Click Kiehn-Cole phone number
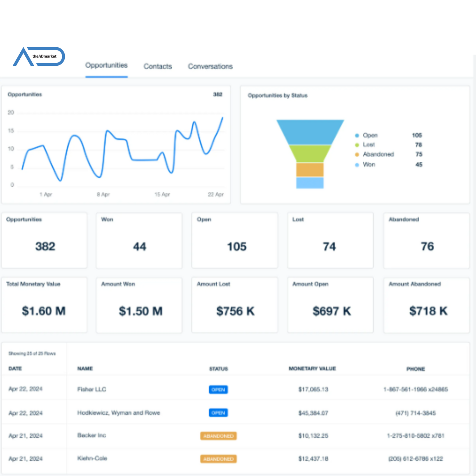 [415, 459]
